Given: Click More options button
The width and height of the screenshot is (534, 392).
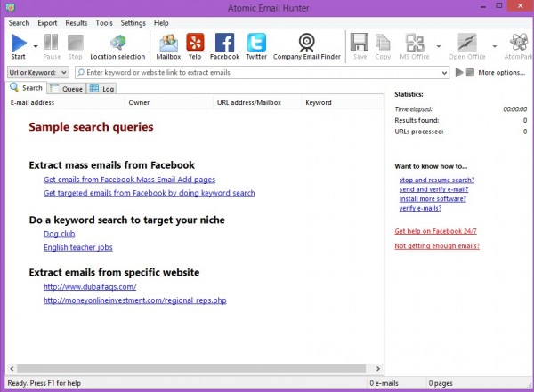Looking at the screenshot, I should point(501,73).
